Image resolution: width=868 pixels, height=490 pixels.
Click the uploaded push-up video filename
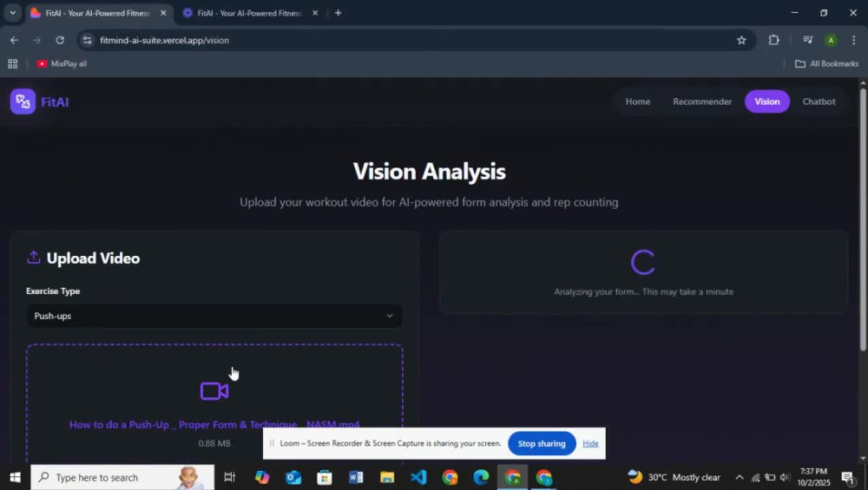coord(214,425)
